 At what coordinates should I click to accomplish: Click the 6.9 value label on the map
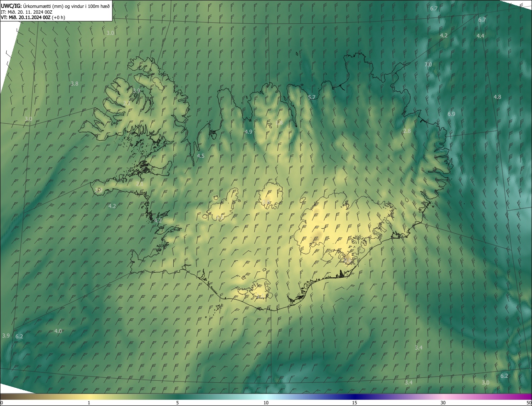tap(451, 114)
